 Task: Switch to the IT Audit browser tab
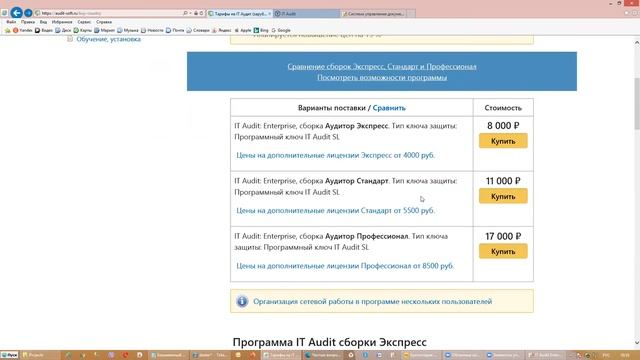[306, 13]
